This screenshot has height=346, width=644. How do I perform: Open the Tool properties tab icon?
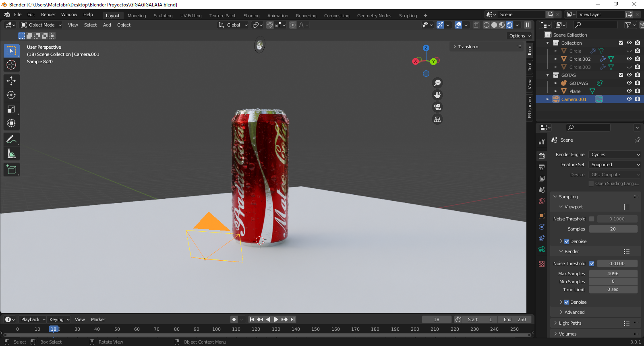542,142
